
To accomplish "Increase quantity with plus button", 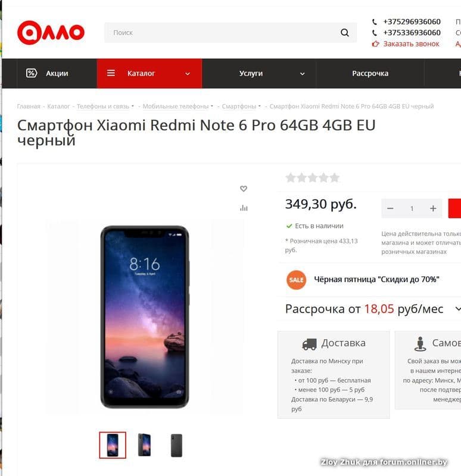I will click(433, 208).
